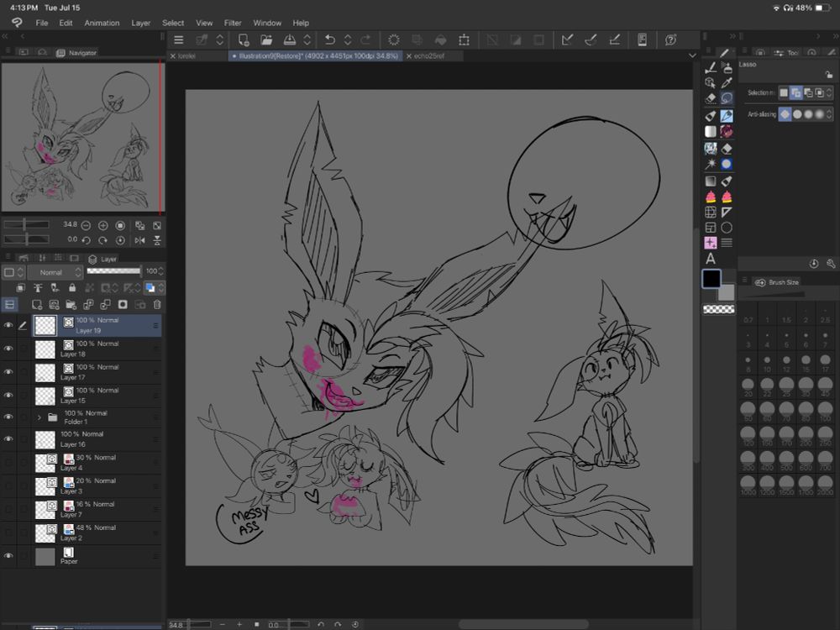Image resolution: width=840 pixels, height=630 pixels.
Task: Click the Undo arrow in the command bar
Action: click(x=330, y=40)
